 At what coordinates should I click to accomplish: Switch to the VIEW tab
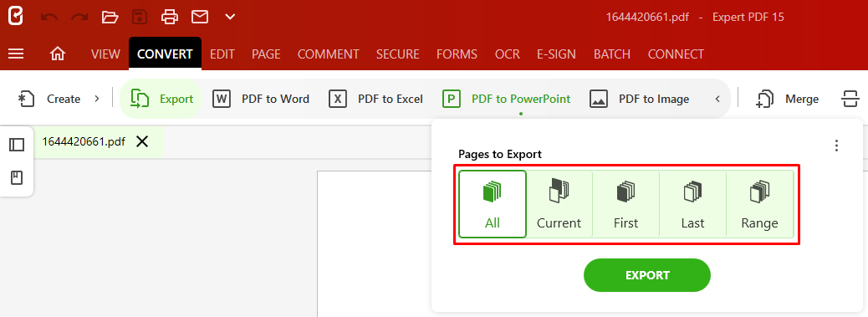coord(105,54)
